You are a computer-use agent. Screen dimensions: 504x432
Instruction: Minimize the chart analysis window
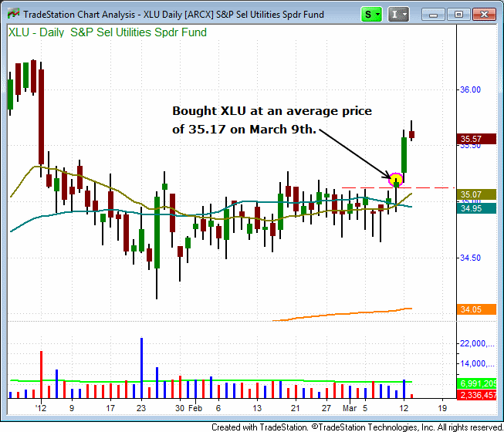tap(433, 15)
